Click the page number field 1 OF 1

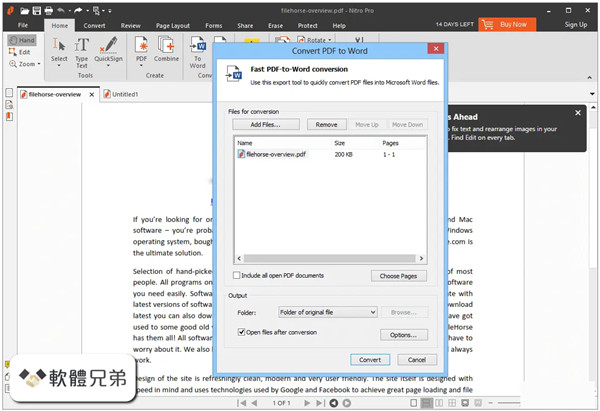[281, 403]
